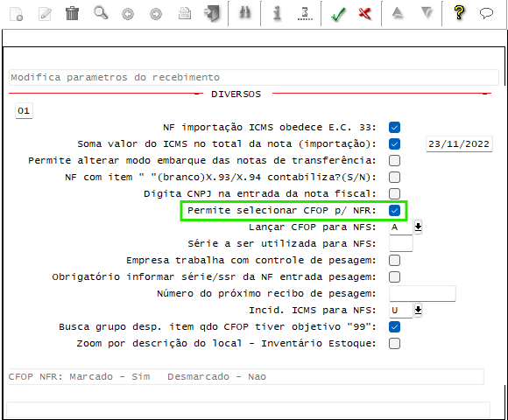This screenshot has width=508, height=420.
Task: Click the DIVERSOS section heading
Action: (236, 94)
